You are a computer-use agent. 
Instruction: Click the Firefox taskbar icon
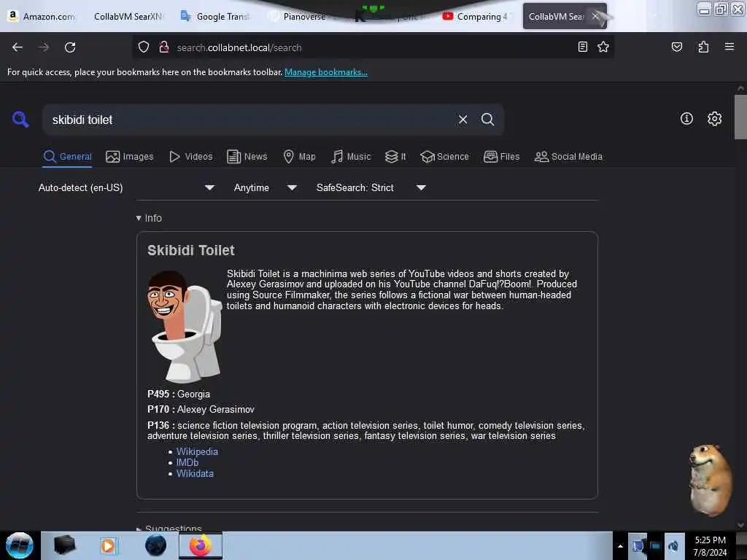[201, 545]
